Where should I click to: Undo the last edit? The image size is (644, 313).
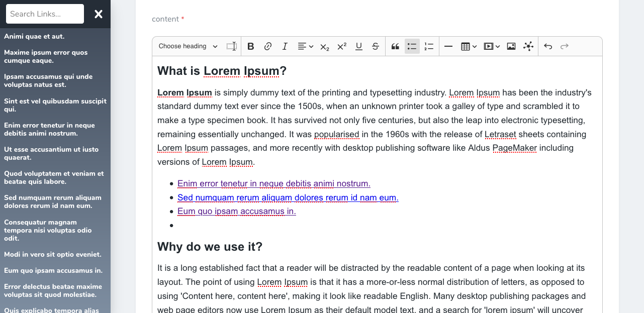coord(548,46)
